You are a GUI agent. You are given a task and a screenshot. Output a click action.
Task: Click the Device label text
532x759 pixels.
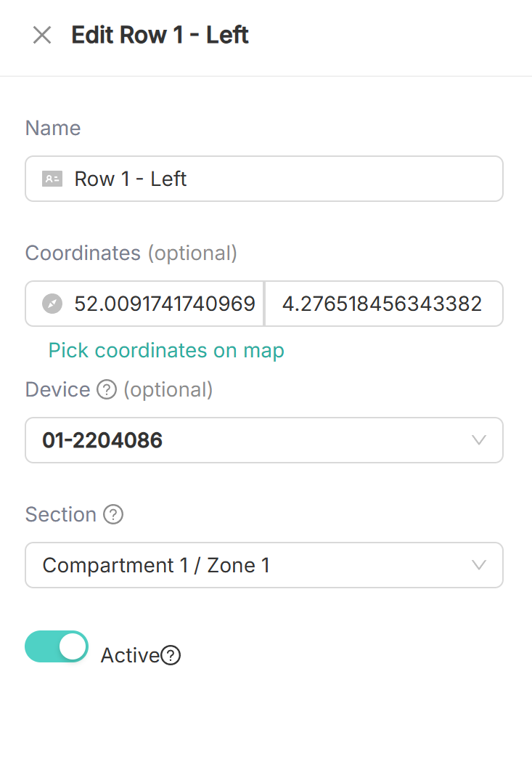pos(57,389)
